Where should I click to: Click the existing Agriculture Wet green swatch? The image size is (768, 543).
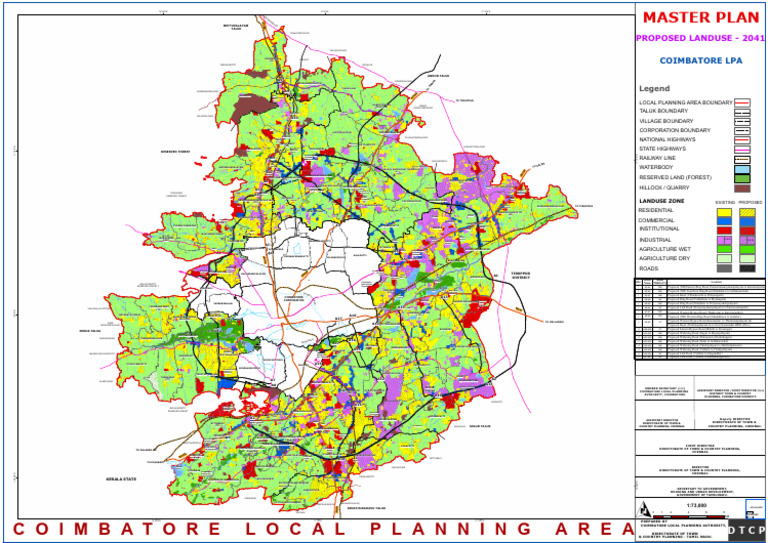[724, 249]
